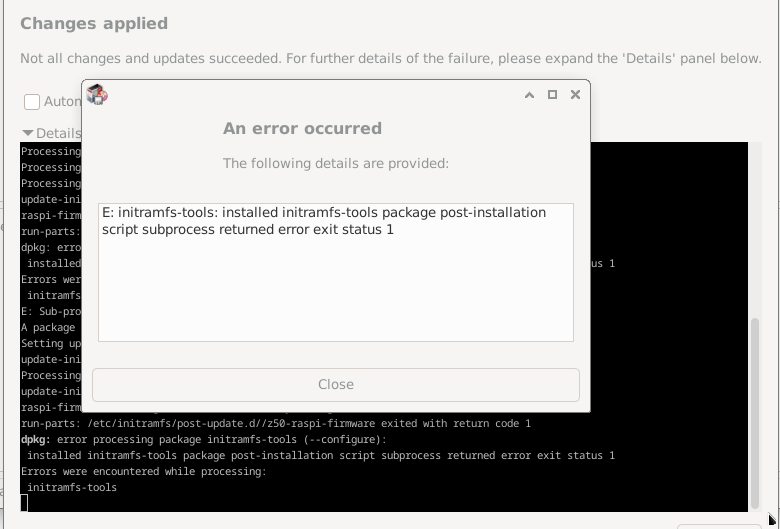Maximize the error dialog window
780x529 pixels.
coord(552,95)
